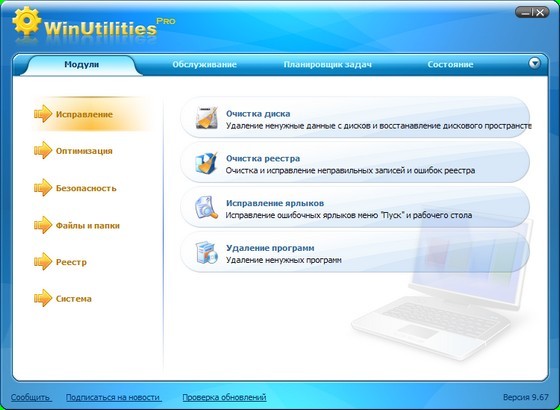Viewport: 560px width, 410px height.
Task: Launch Исправление ярлыков module title
Action: point(275,203)
